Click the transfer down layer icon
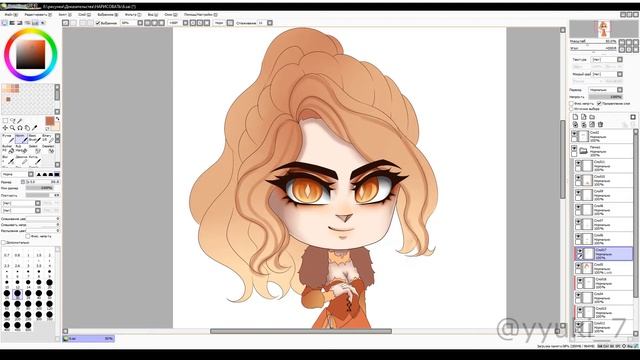 point(576,124)
